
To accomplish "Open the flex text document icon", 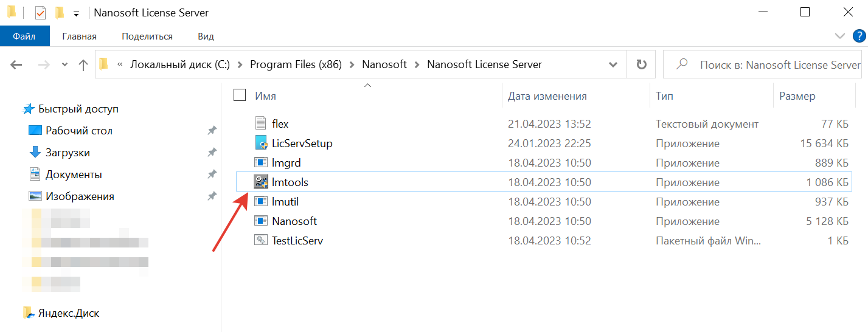I will tap(261, 123).
